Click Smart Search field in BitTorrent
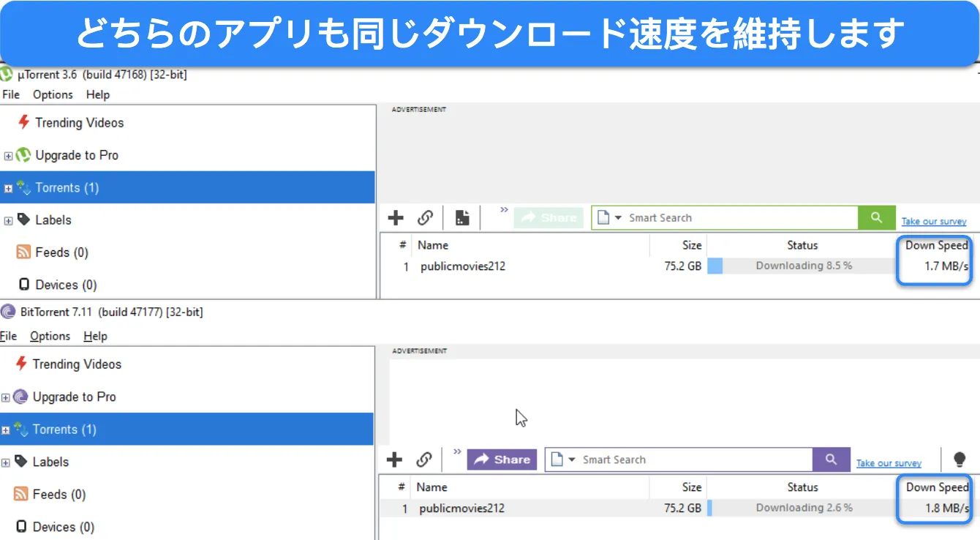This screenshot has width=980, height=540. pyautogui.click(x=695, y=460)
